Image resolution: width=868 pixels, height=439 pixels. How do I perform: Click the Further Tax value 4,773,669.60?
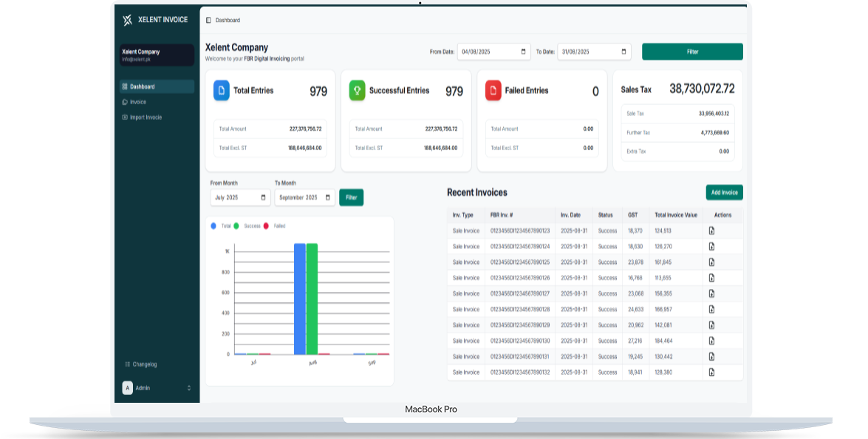point(714,132)
